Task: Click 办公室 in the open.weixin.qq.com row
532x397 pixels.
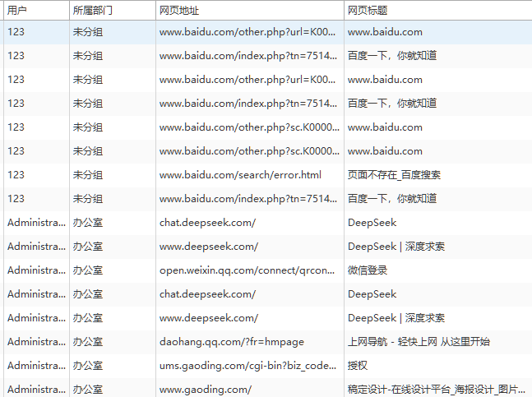Action: (88, 270)
